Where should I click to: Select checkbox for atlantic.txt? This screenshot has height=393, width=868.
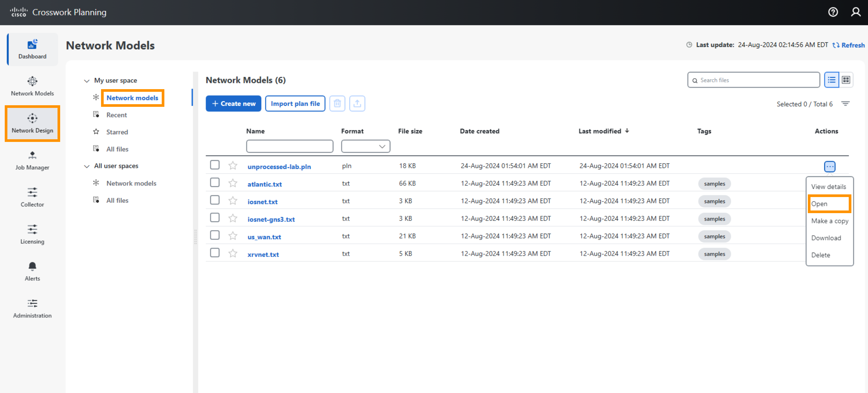point(215,182)
